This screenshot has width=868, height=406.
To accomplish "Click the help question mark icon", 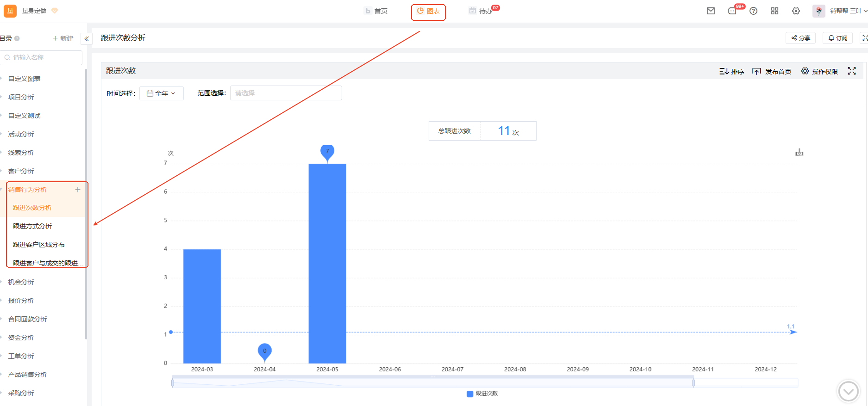I will (753, 11).
